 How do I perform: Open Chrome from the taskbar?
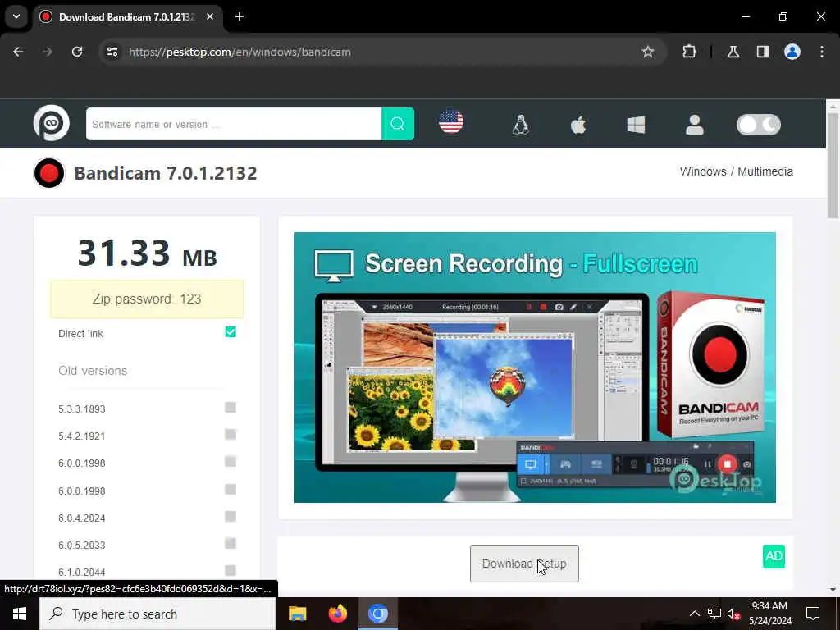pos(377,614)
